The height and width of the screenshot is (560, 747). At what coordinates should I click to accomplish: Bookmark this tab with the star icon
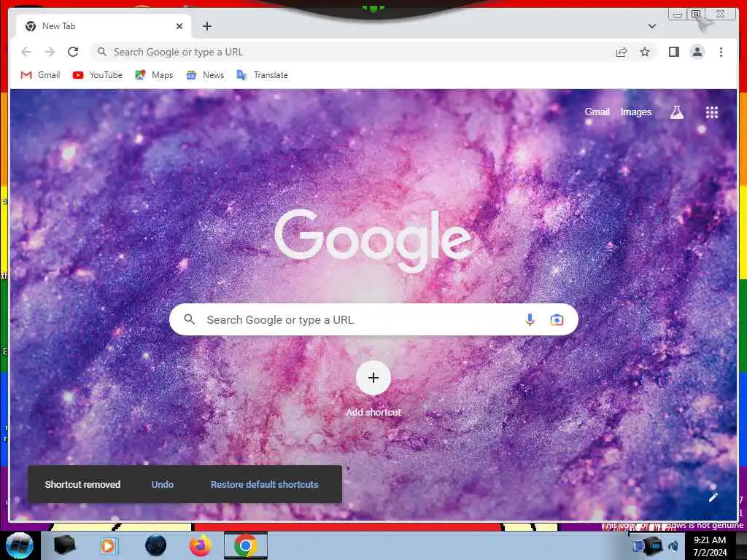coord(645,52)
